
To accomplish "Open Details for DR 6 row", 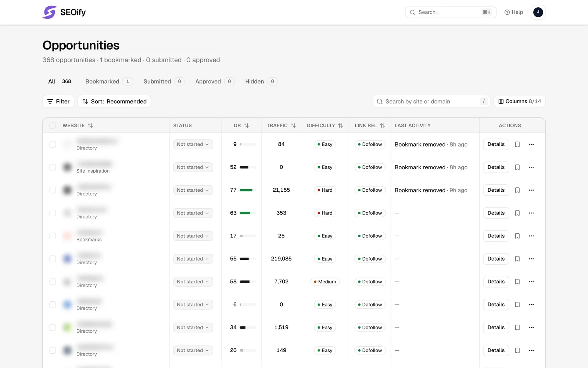I will coord(496,305).
